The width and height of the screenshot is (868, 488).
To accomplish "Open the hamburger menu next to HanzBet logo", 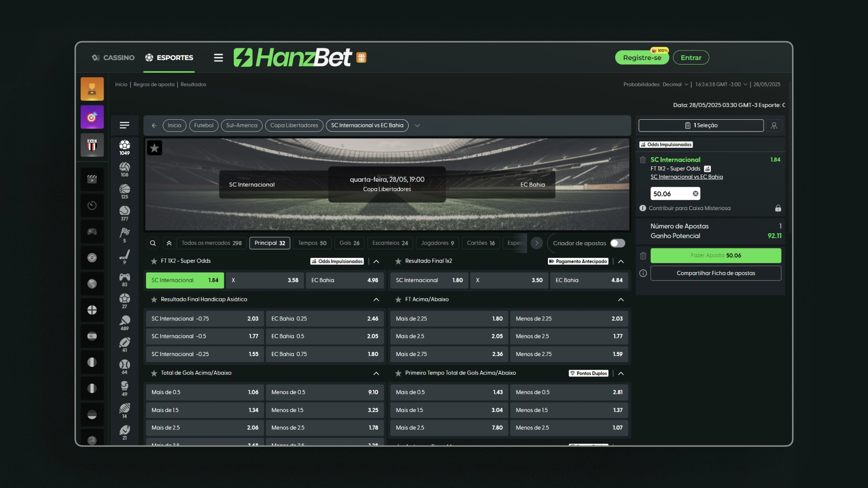I will (218, 57).
